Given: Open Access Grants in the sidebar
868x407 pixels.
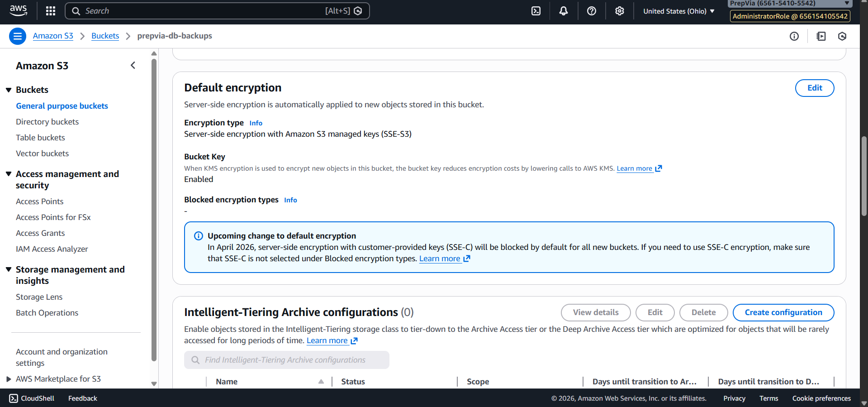Looking at the screenshot, I should [40, 233].
